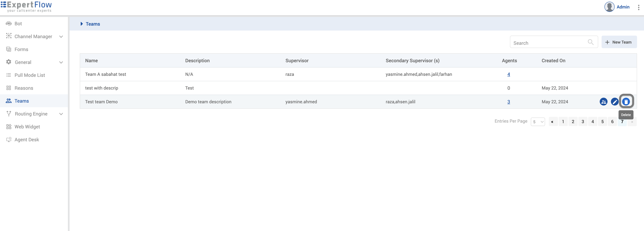
Task: Open the Agent Desk sidebar item
Action: click(x=26, y=140)
